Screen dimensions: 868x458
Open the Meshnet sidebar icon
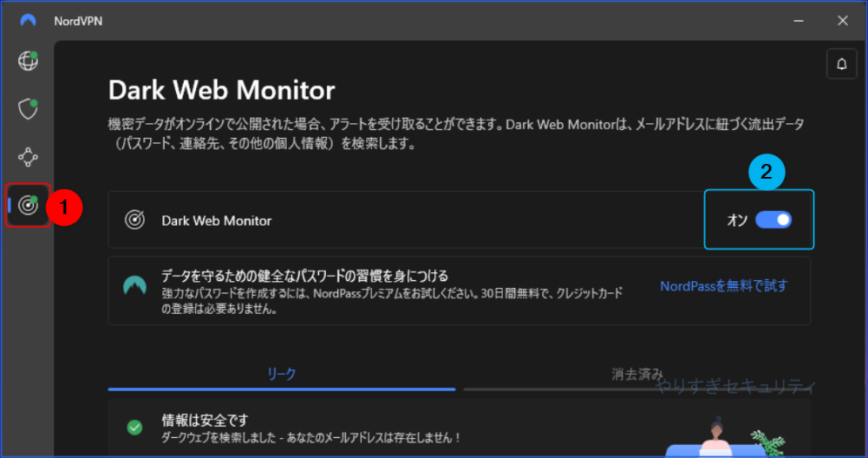[x=28, y=157]
